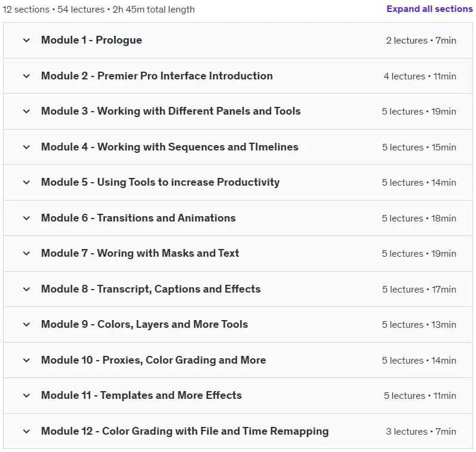Toggle chevron for Module 3 section
The width and height of the screenshot is (476, 452).
(26, 111)
